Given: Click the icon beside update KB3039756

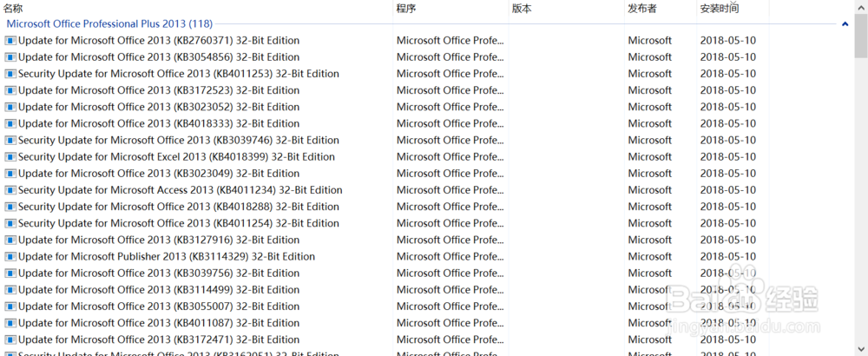Looking at the screenshot, I should click(10, 273).
